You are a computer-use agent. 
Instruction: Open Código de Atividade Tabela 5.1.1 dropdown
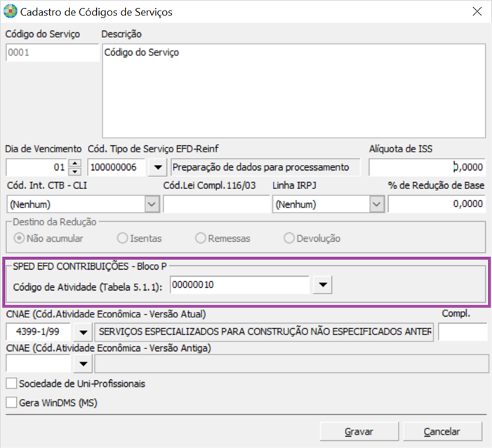tap(322, 285)
